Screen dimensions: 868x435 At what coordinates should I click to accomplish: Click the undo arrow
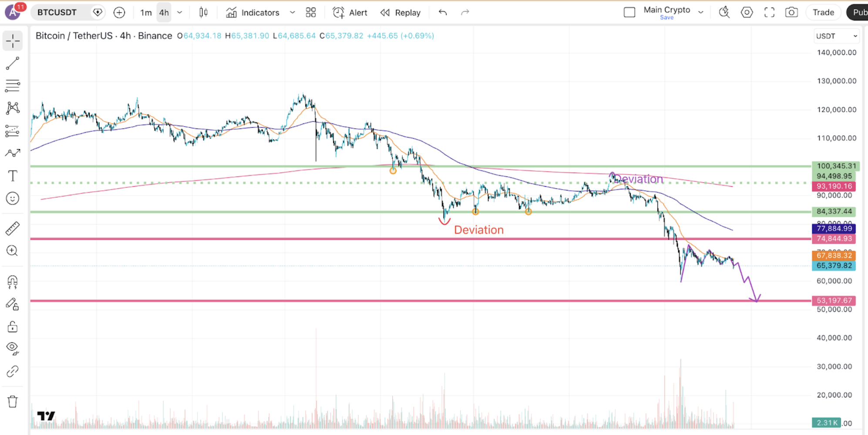coord(443,13)
